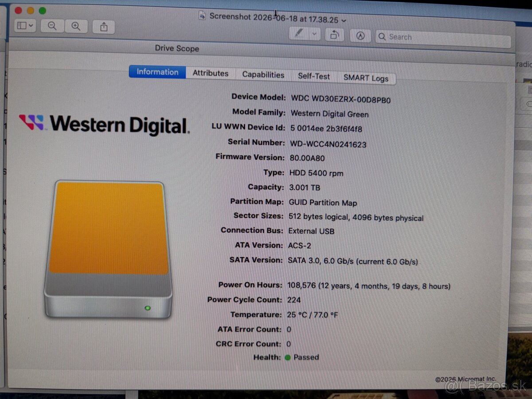Switch to the Attributes tab

[211, 74]
